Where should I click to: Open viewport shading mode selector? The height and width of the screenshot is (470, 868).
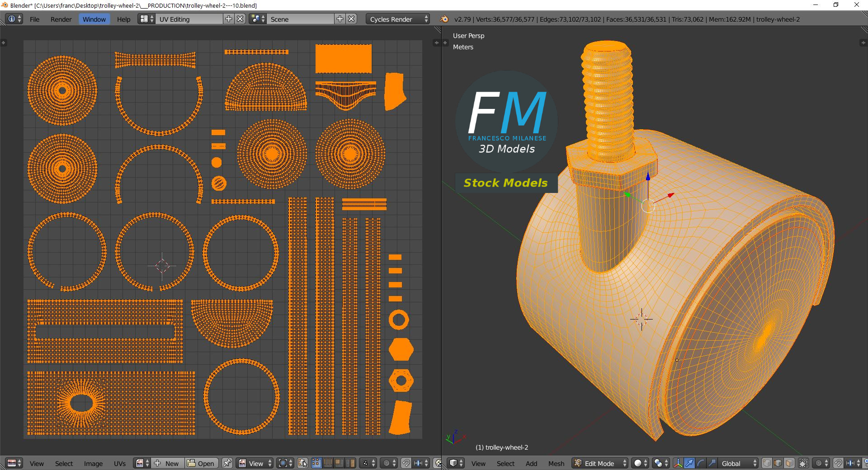point(640,463)
